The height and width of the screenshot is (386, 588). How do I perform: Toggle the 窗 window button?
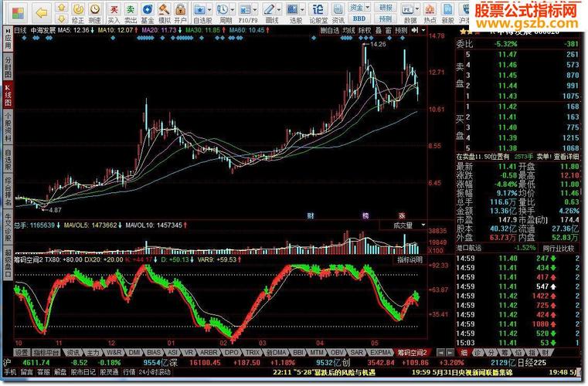389,30
